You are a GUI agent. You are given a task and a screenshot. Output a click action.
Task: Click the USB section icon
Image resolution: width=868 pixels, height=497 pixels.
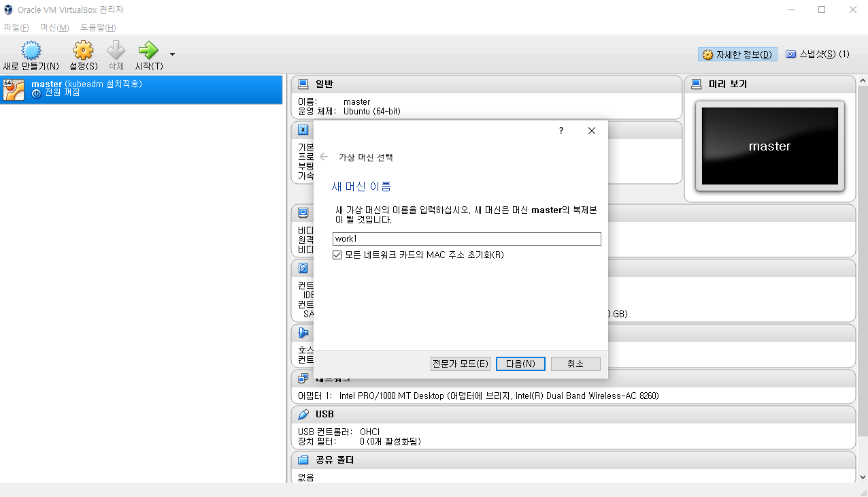point(303,415)
